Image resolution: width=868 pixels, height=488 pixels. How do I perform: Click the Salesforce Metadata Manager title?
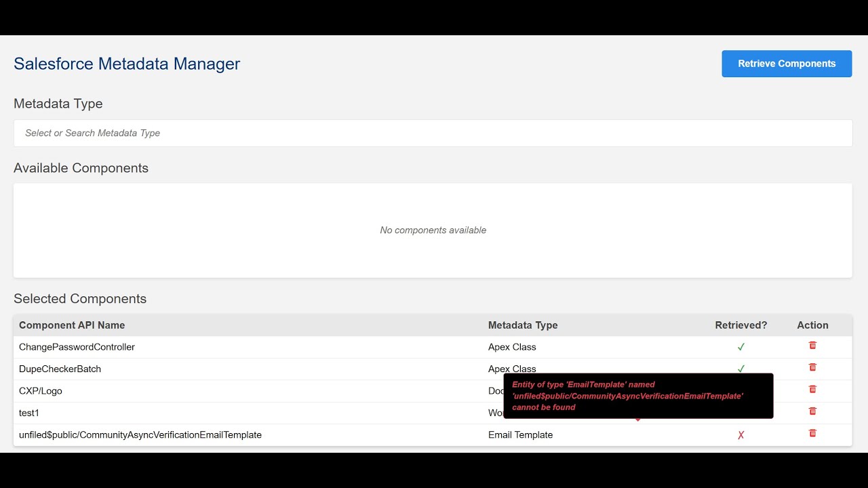(127, 64)
